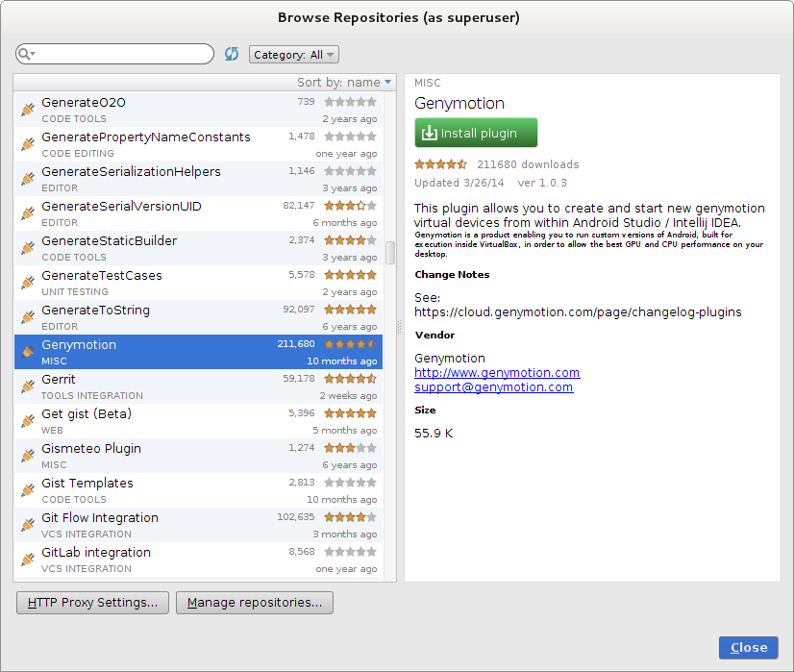Select GeneratePropertyNameConstants plugin name

point(146,137)
